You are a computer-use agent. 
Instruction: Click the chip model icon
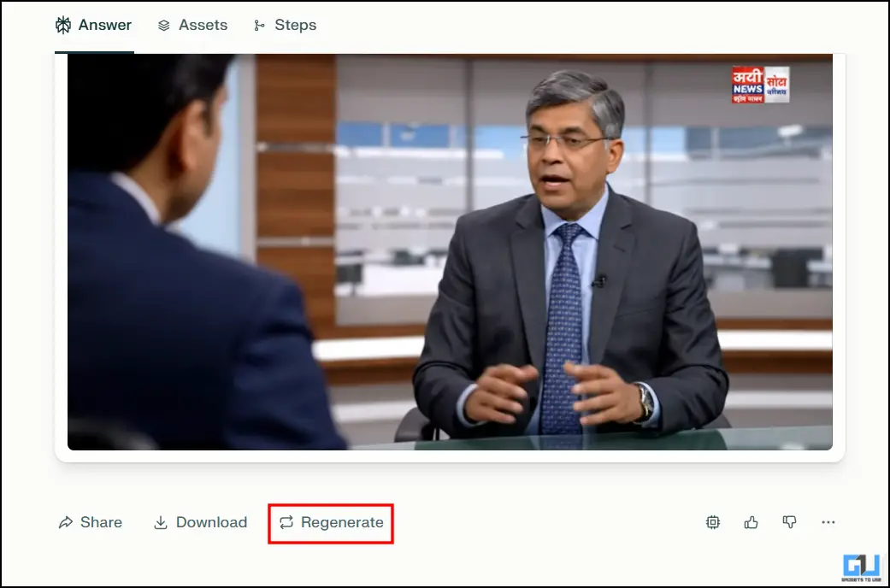pyautogui.click(x=713, y=522)
